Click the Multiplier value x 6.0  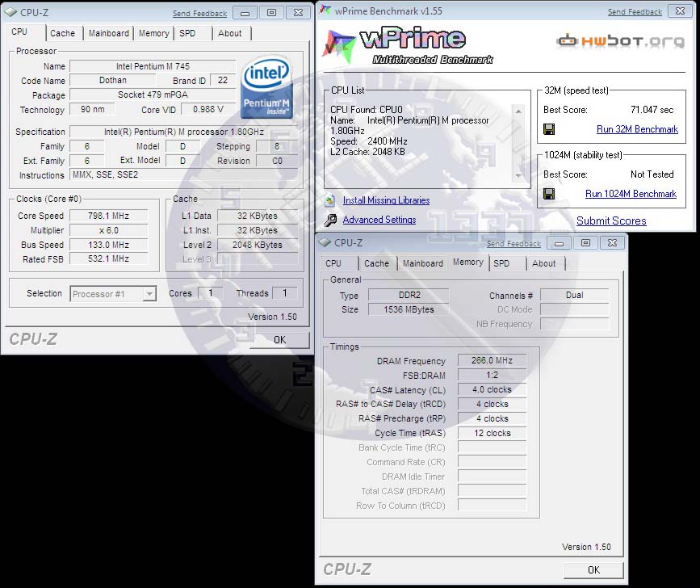pos(108,230)
